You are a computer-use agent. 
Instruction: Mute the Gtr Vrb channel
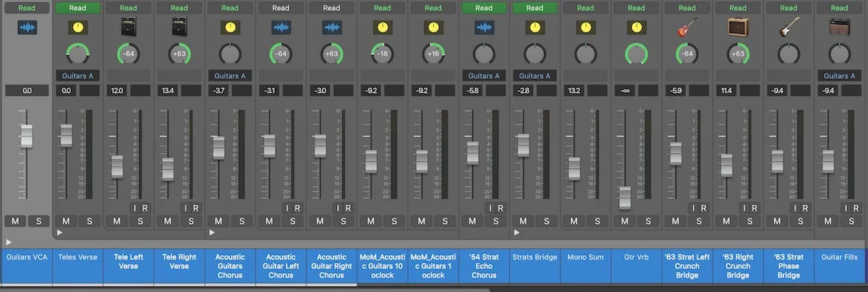pyautogui.click(x=624, y=220)
